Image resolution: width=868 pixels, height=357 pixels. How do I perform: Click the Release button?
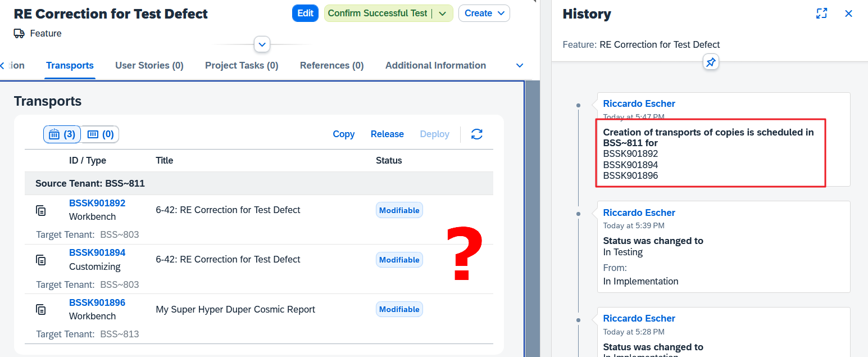click(x=387, y=134)
